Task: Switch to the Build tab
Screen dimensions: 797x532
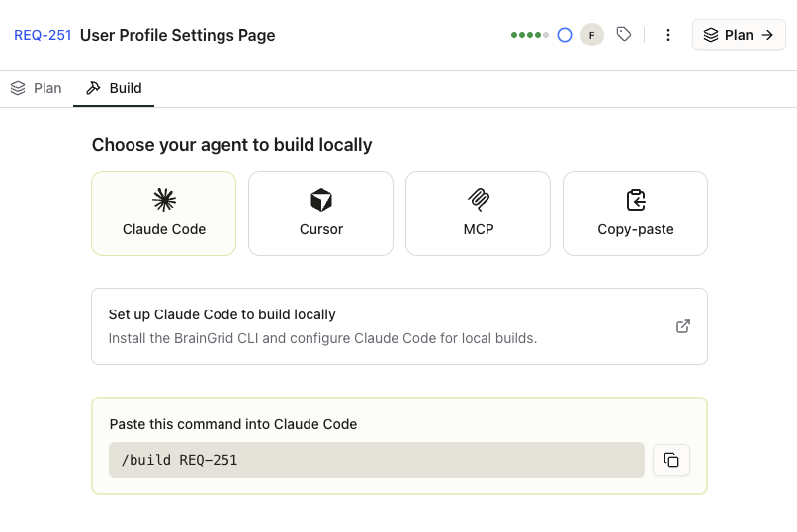Action: (x=114, y=88)
